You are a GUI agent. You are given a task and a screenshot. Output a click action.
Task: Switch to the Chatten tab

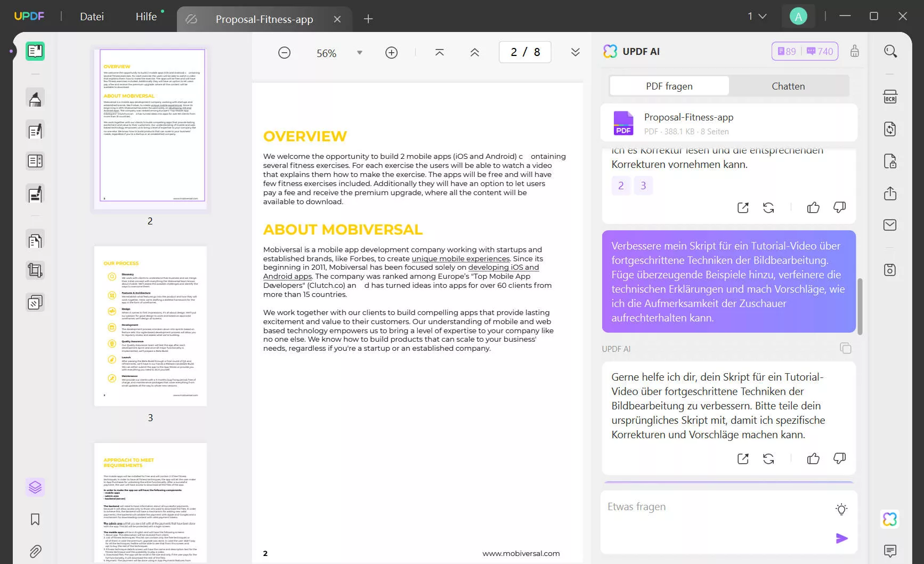point(789,86)
